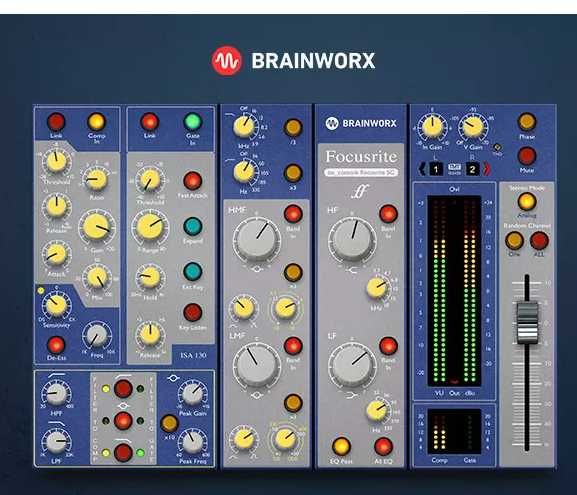Image resolution: width=577 pixels, height=495 pixels.
Task: Click the compressor Attack knob
Action: (x=56, y=254)
